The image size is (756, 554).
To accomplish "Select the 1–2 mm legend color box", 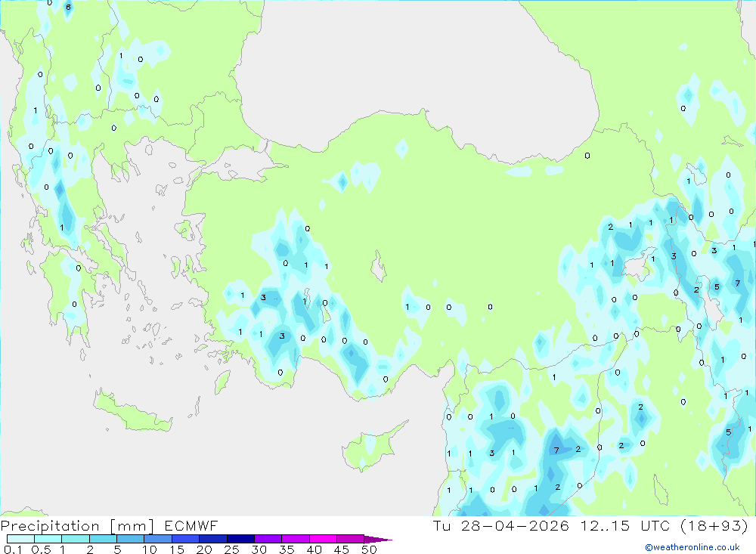I will coord(76,539).
